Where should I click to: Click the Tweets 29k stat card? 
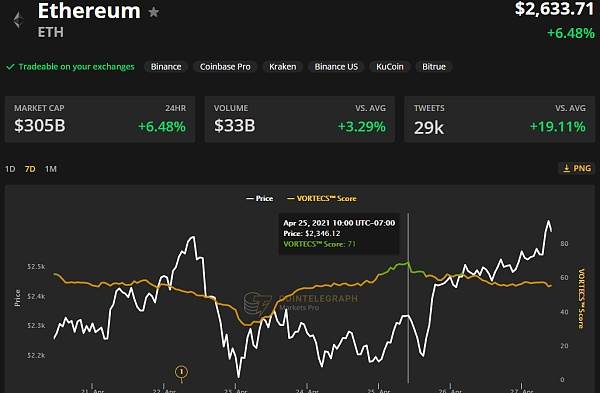coord(499,119)
